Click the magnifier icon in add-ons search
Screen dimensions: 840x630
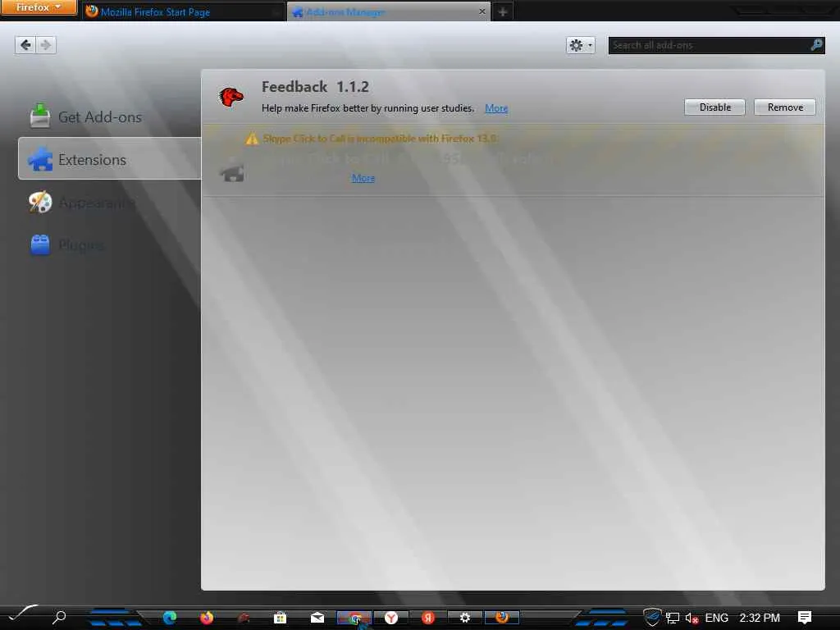[x=816, y=45]
